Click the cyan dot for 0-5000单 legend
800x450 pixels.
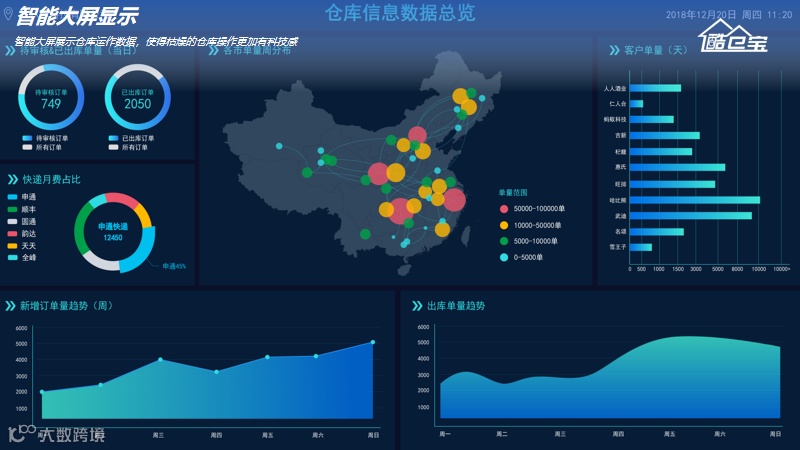[504, 257]
